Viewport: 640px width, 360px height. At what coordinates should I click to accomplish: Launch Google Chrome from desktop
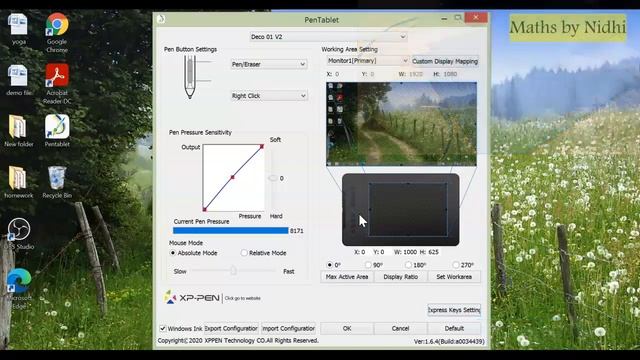[57, 33]
